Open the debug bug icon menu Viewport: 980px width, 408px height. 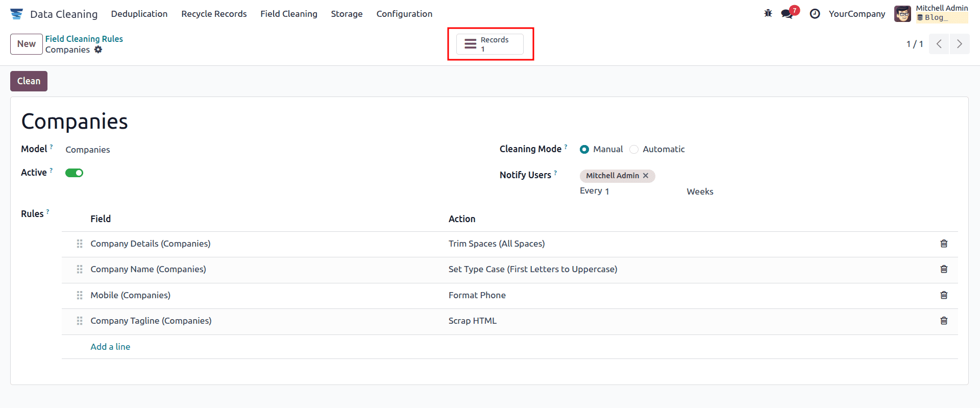pos(768,14)
